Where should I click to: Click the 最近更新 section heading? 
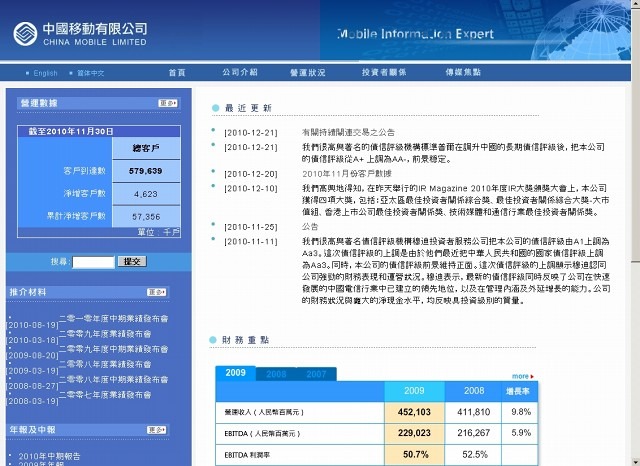coord(248,108)
